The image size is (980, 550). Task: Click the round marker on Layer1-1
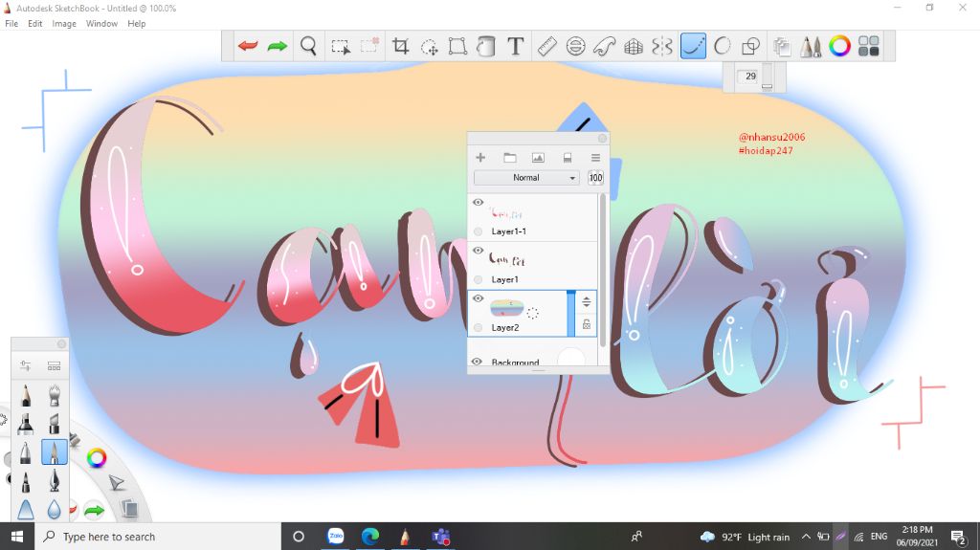479,231
